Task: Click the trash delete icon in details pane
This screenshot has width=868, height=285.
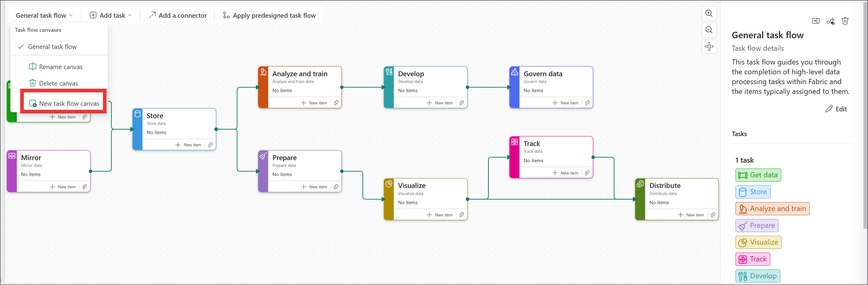Action: click(x=845, y=21)
